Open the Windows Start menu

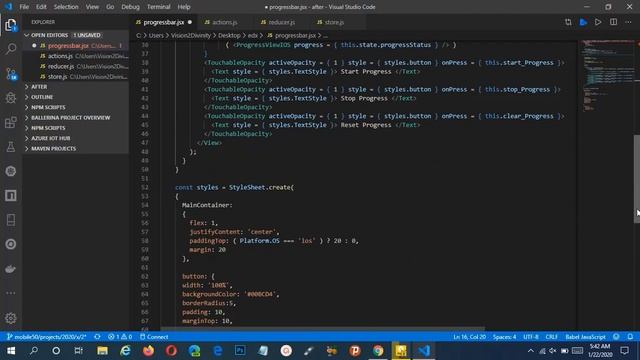click(11, 351)
